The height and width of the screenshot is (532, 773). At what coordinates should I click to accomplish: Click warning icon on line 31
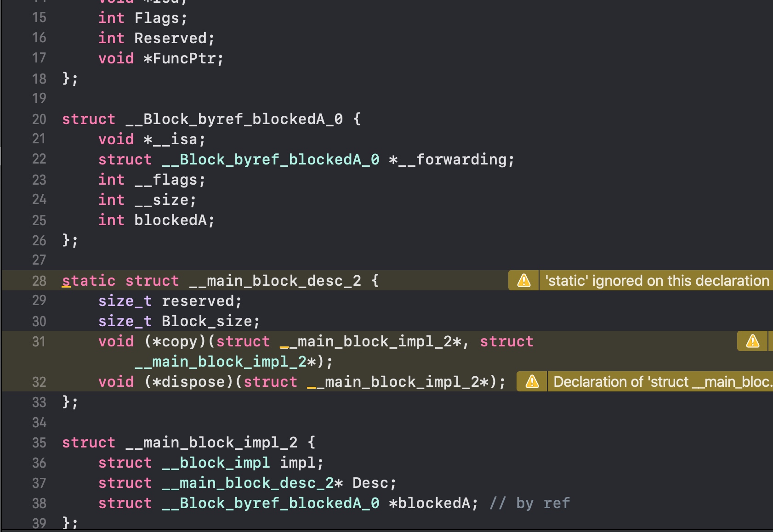752,341
